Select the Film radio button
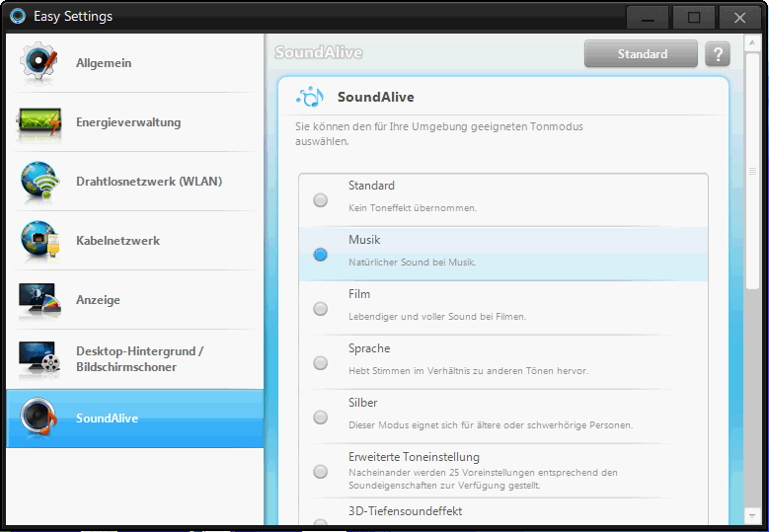This screenshot has height=532, width=769. tap(320, 308)
